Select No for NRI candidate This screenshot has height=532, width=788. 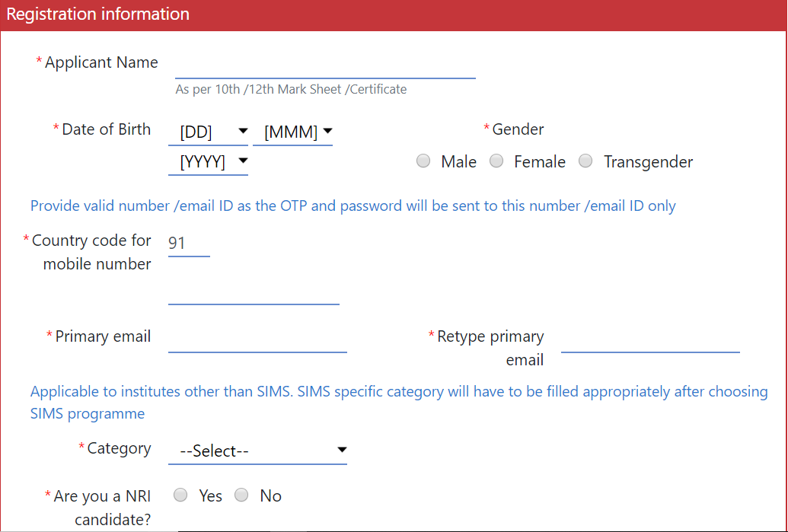point(241,495)
